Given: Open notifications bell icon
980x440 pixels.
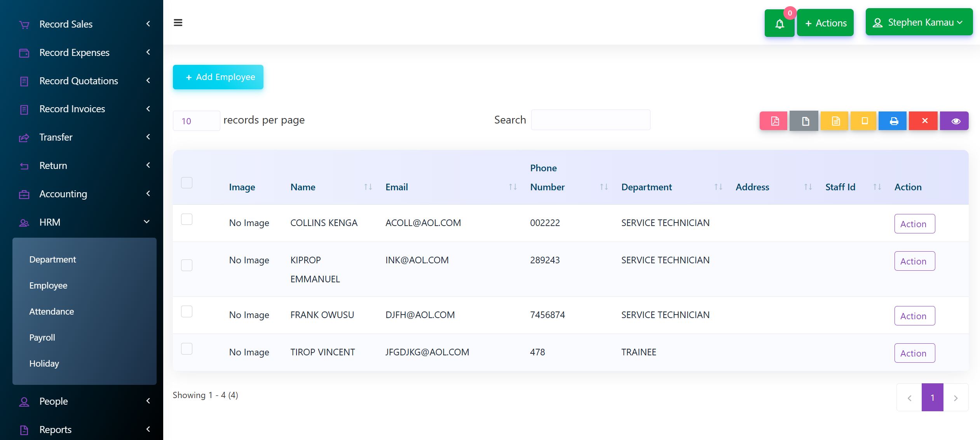Looking at the screenshot, I should pyautogui.click(x=779, y=23).
